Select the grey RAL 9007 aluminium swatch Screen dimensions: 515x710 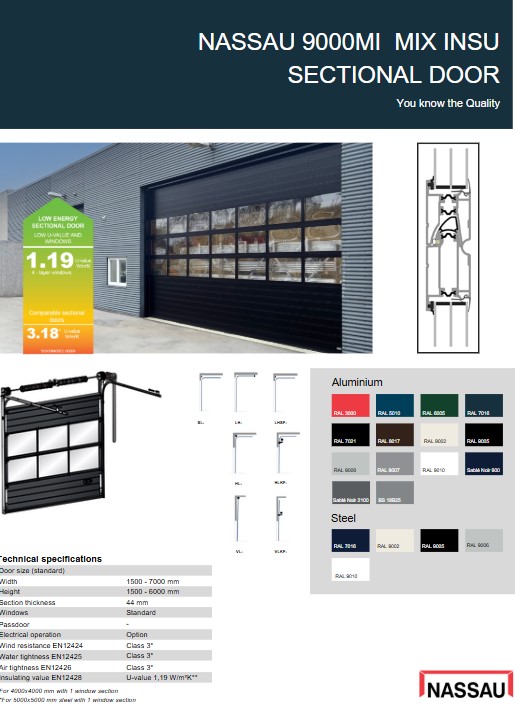coord(395,463)
